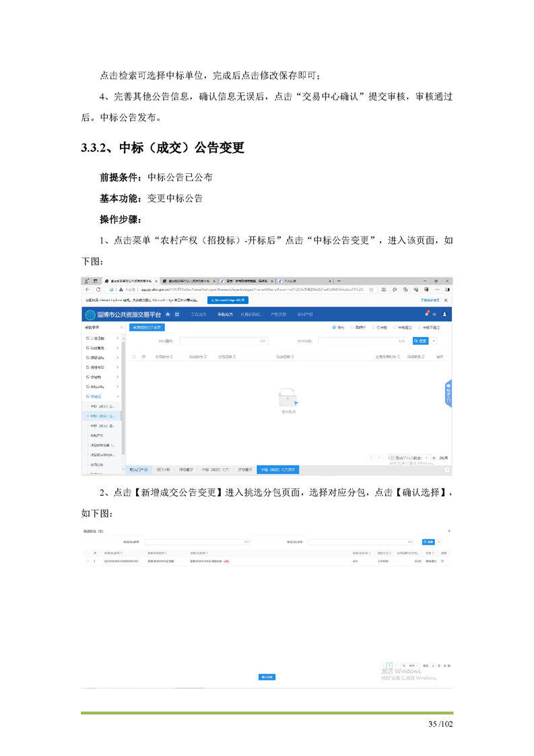
Task: Click the browser back arrow
Action: click(x=88, y=290)
